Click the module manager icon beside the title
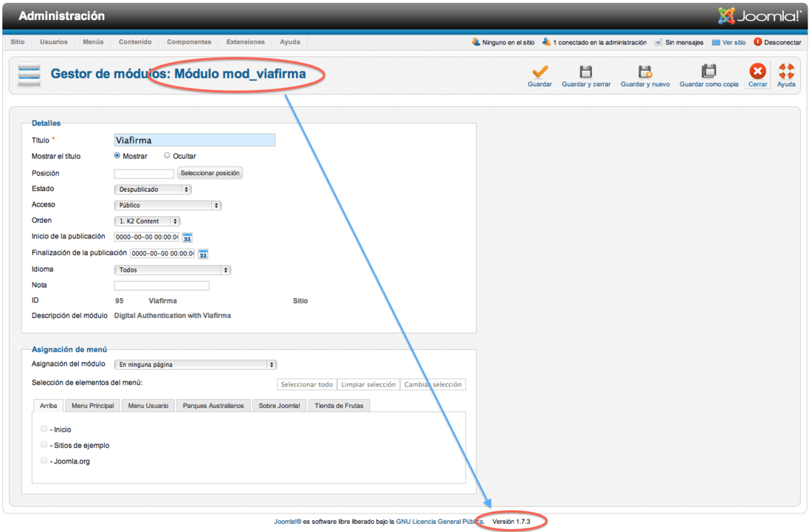The width and height of the screenshot is (812, 532). [29, 74]
